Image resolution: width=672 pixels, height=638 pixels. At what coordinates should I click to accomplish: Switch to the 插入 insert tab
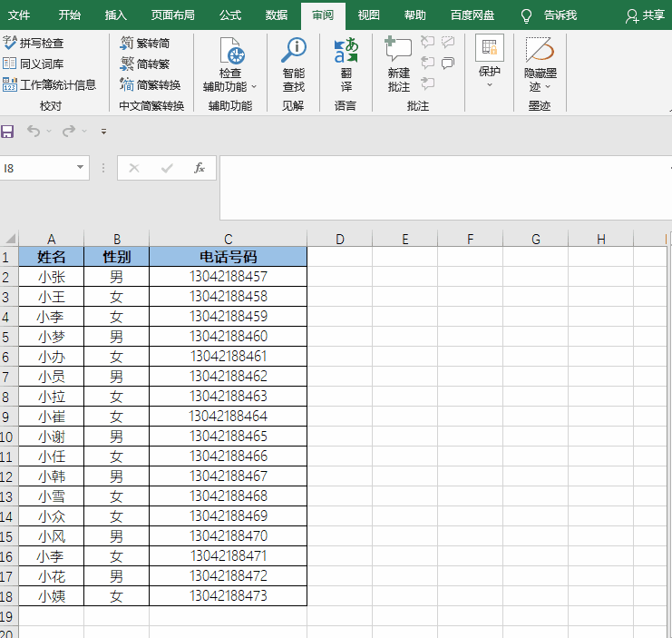pyautogui.click(x=116, y=15)
